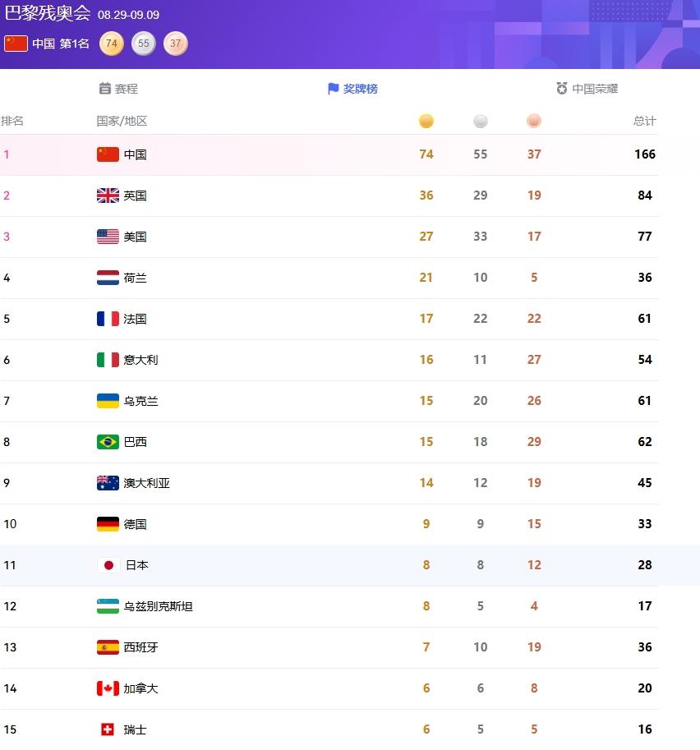Click the medal icon beside 中国荣耀

pyautogui.click(x=562, y=89)
